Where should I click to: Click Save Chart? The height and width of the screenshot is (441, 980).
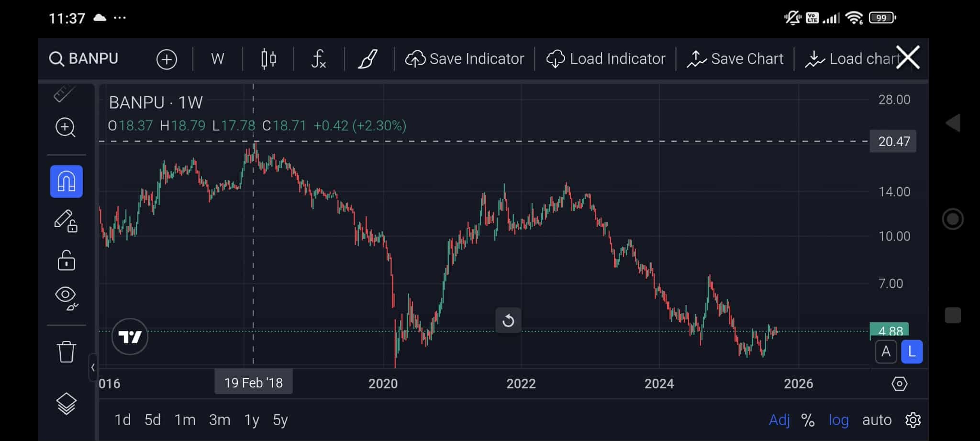[x=735, y=59]
